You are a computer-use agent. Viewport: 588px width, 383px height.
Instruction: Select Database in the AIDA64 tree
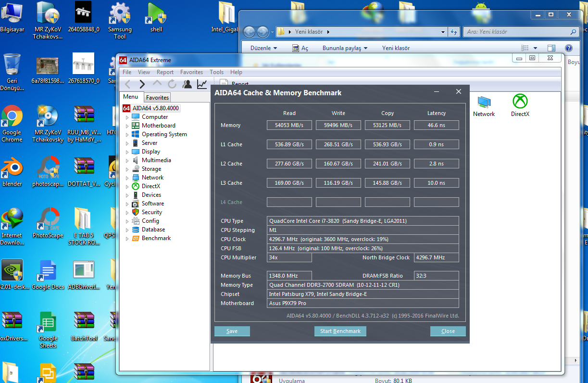[153, 230]
